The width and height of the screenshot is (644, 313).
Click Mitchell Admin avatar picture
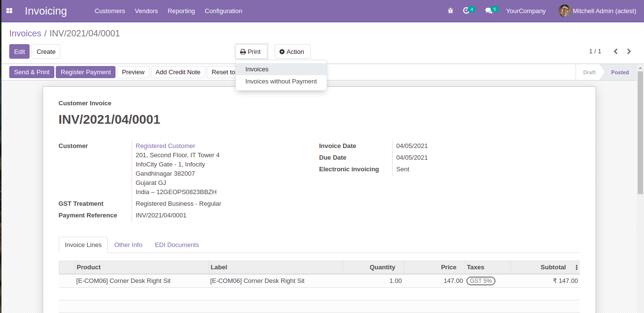coord(564,11)
